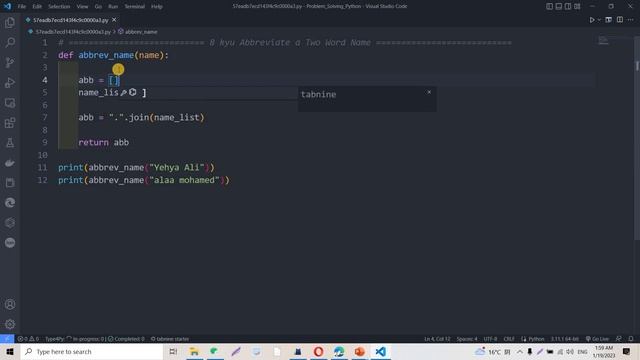Open the Terminal menu
The image size is (640, 360).
pos(135,7)
